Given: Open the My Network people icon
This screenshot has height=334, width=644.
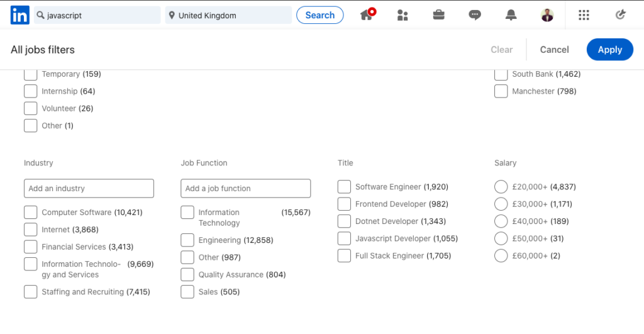Looking at the screenshot, I should click(402, 15).
